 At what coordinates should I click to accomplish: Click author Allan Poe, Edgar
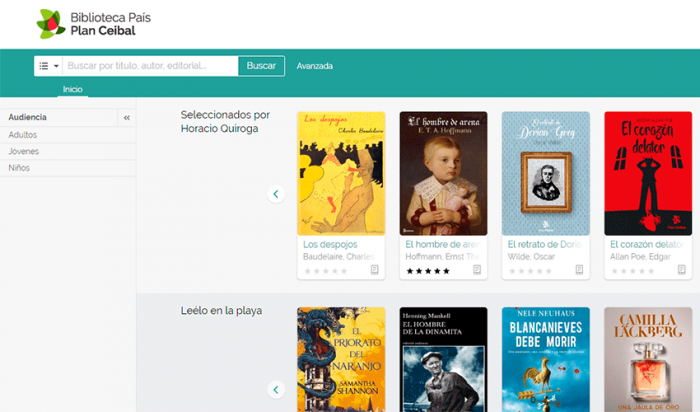tap(640, 257)
